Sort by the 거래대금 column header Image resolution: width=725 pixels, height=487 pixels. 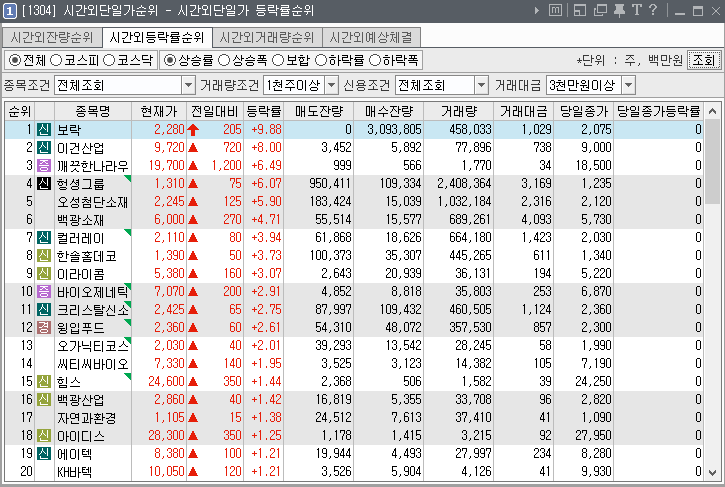click(x=523, y=111)
